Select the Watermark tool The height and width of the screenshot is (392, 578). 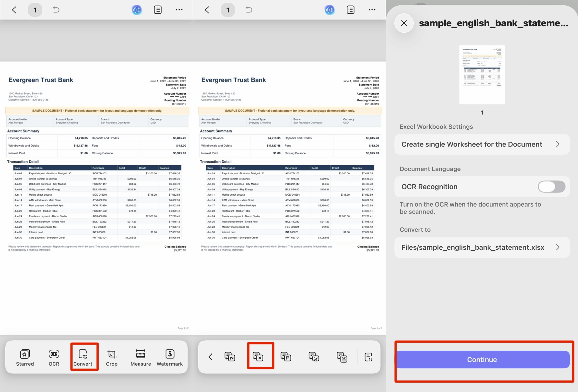click(170, 358)
